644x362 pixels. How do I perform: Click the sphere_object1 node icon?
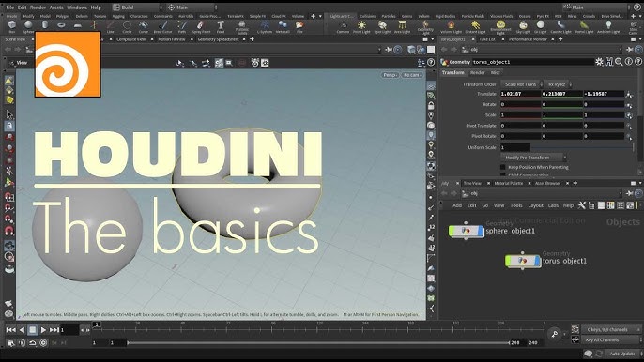click(x=466, y=231)
